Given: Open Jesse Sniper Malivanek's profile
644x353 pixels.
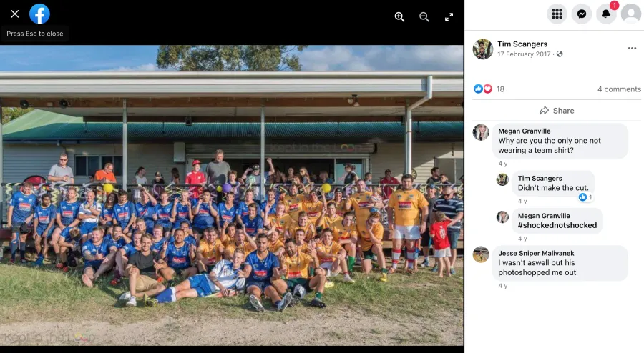Looking at the screenshot, I should click(536, 253).
